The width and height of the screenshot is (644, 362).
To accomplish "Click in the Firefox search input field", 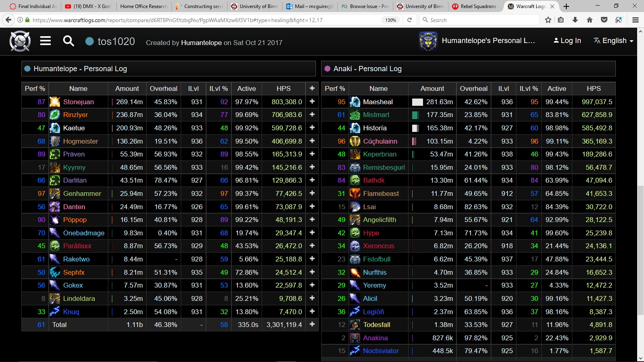I will click(481, 20).
